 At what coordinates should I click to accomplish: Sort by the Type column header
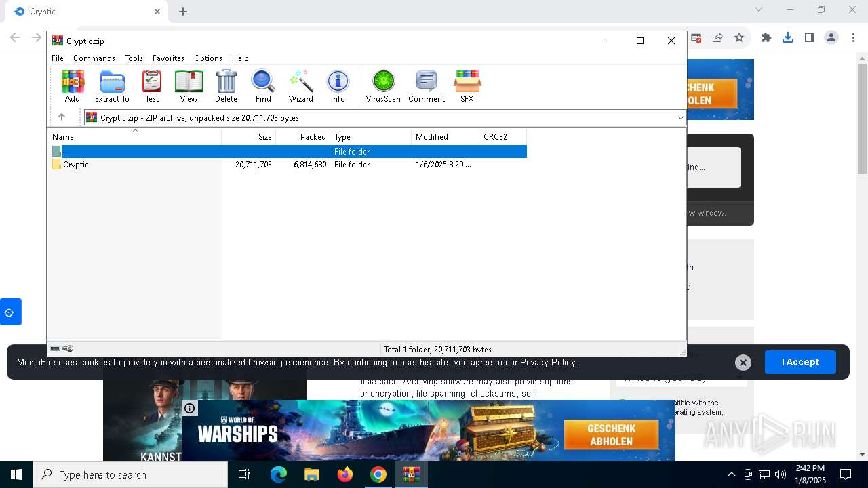click(x=371, y=137)
